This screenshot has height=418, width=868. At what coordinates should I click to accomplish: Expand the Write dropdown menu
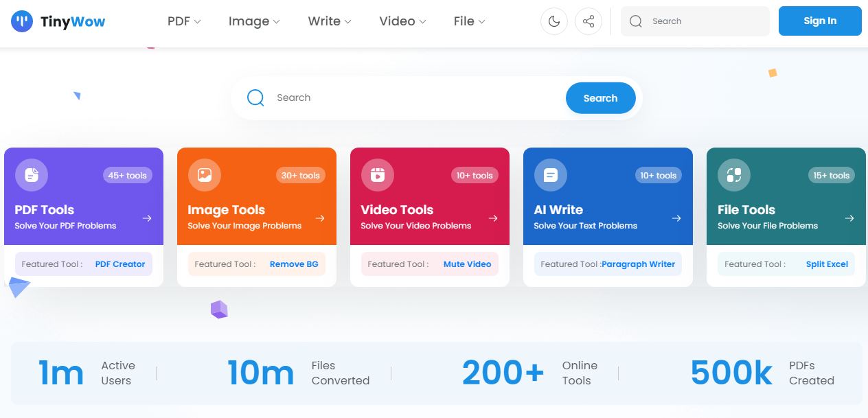[x=330, y=21]
